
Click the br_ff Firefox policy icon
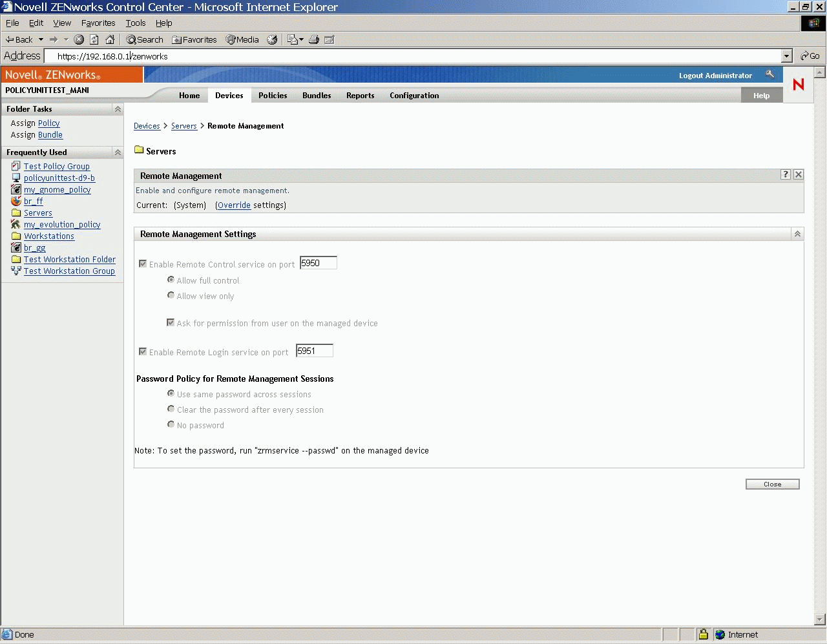coord(16,201)
